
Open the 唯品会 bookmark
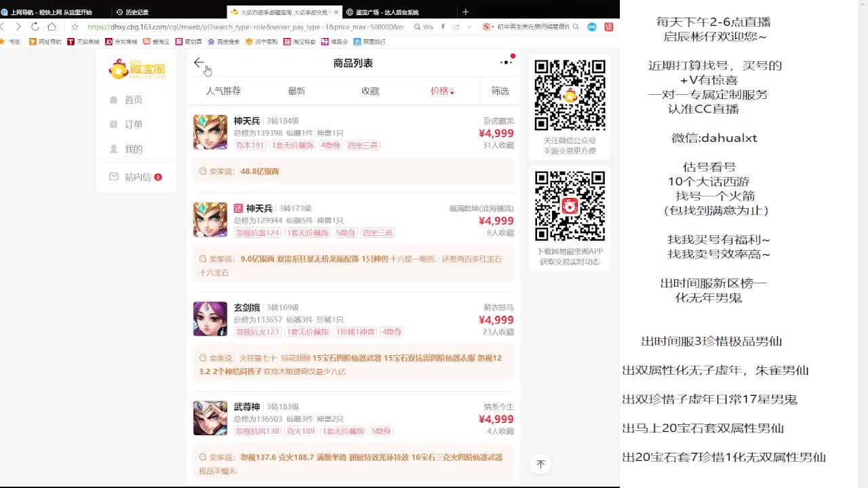point(335,41)
